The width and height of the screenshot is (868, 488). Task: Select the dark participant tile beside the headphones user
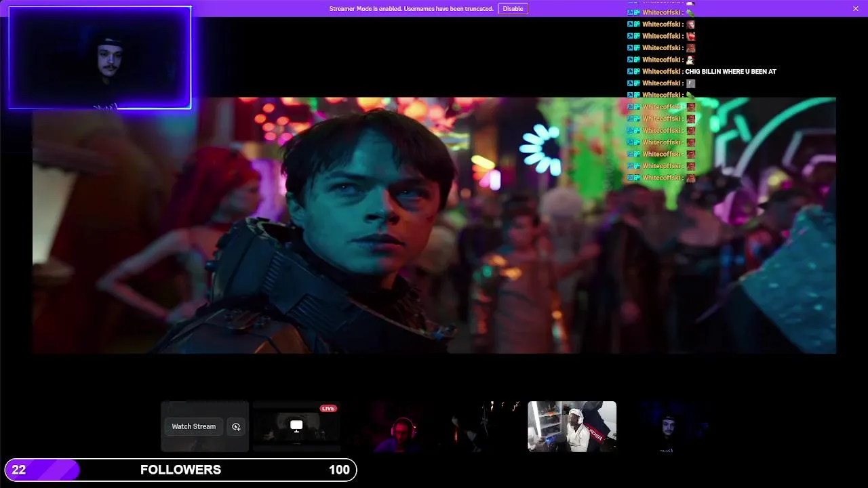480,426
